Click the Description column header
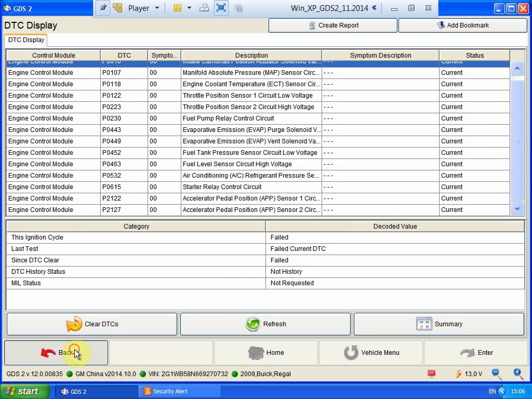Image resolution: width=532 pixels, height=399 pixels. click(251, 55)
